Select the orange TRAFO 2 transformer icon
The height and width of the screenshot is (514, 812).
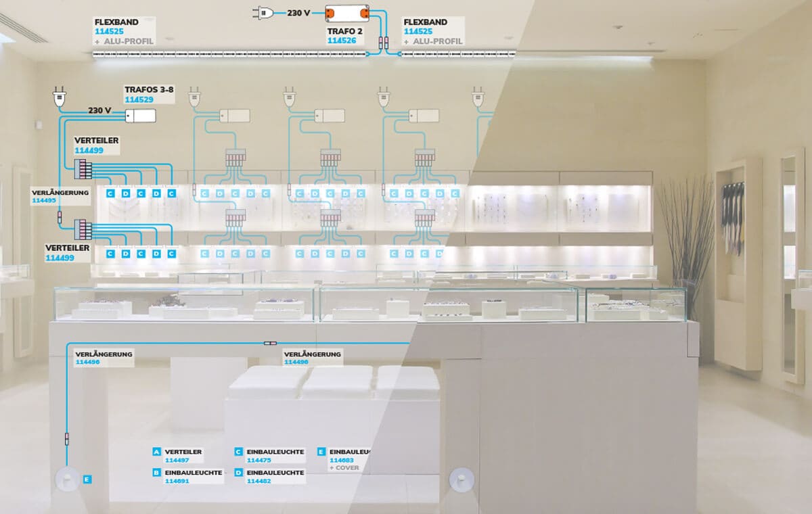348,13
